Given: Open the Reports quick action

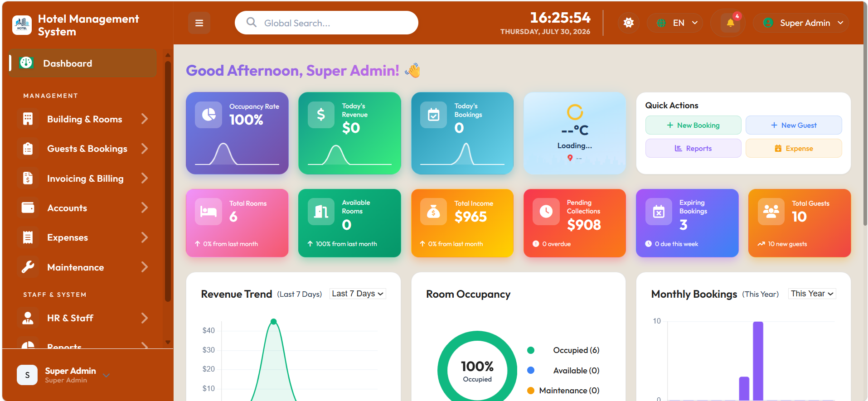Looking at the screenshot, I should [693, 148].
